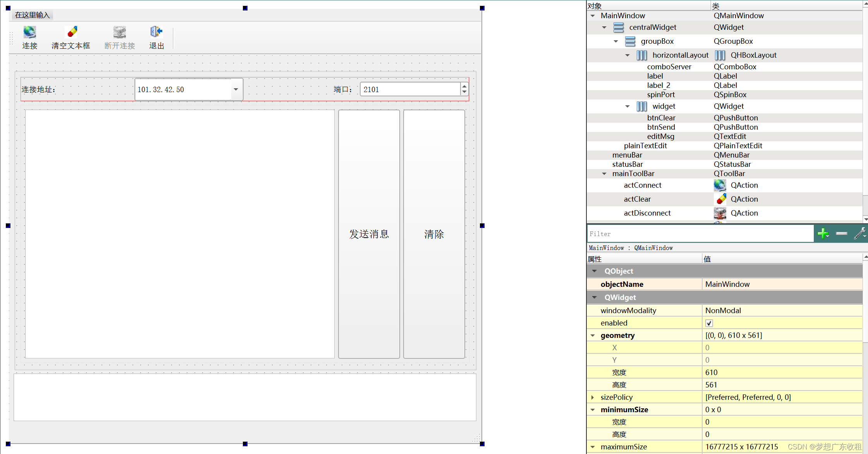
Task: Click the QHBoxLayout class icon
Action: click(x=720, y=55)
